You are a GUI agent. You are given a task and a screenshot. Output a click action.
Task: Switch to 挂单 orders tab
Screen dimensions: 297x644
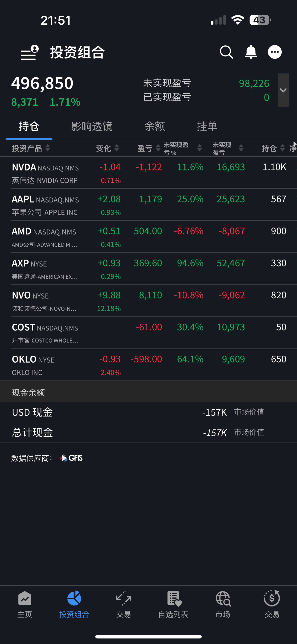point(207,126)
